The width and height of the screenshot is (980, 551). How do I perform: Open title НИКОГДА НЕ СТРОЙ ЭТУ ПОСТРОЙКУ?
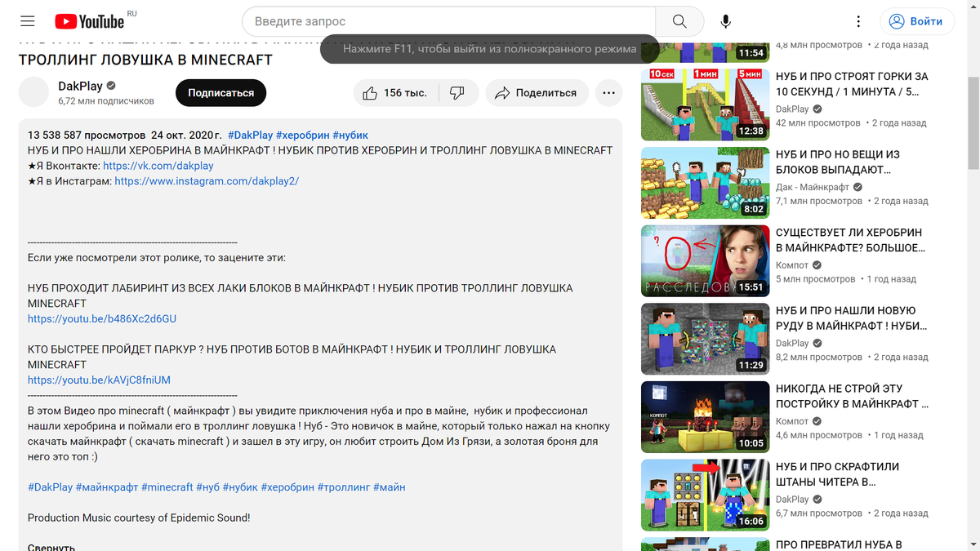[852, 396]
